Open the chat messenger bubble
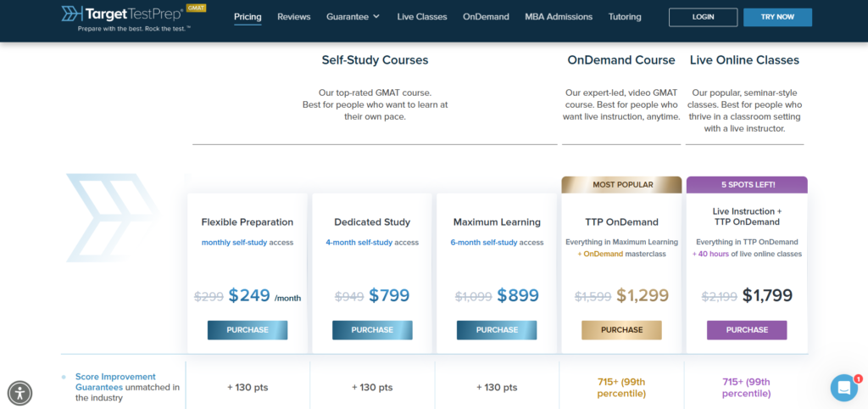The height and width of the screenshot is (409, 868). pyautogui.click(x=843, y=388)
